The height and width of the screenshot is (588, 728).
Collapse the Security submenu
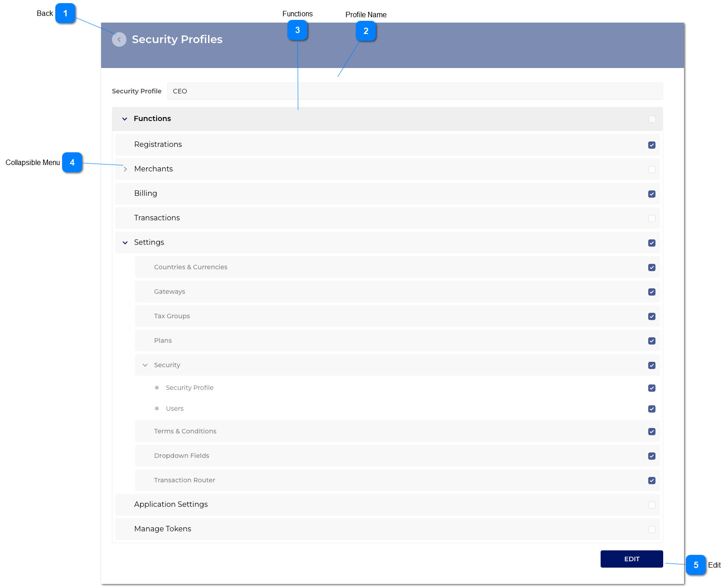click(x=145, y=365)
